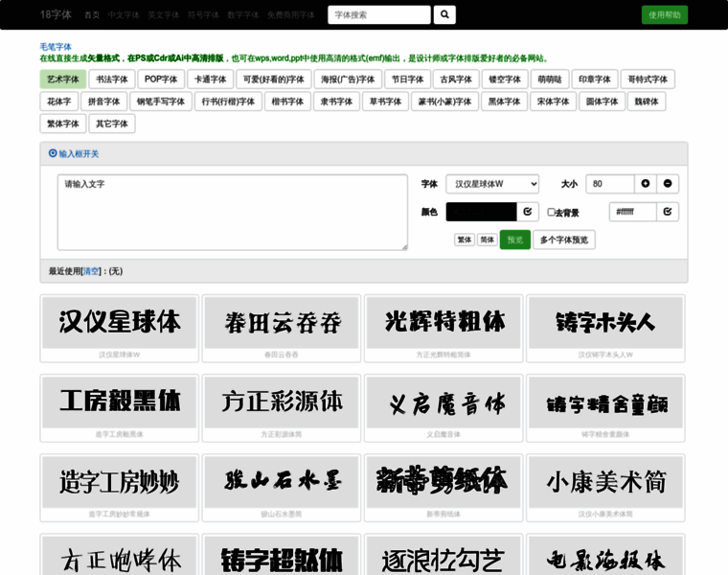Click the green 预览 button
The image size is (728, 575).
pos(514,240)
